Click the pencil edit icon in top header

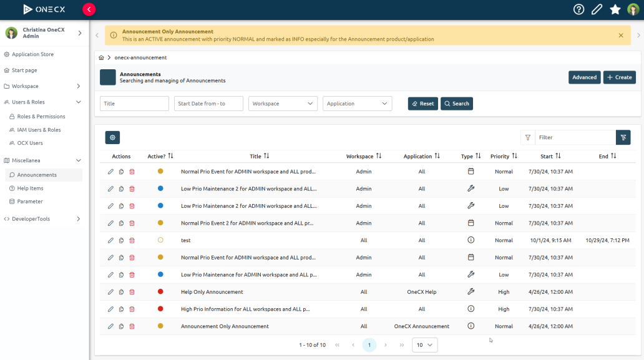click(597, 9)
